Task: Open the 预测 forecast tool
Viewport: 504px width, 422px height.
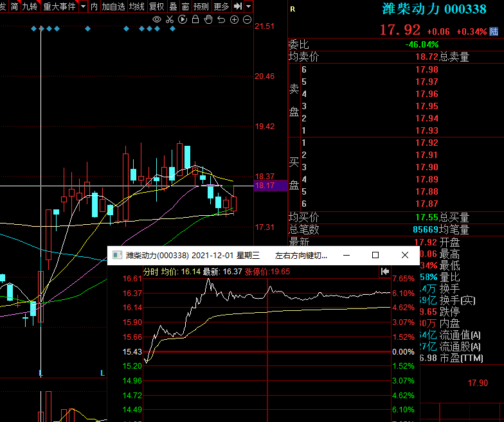Action: (201, 6)
